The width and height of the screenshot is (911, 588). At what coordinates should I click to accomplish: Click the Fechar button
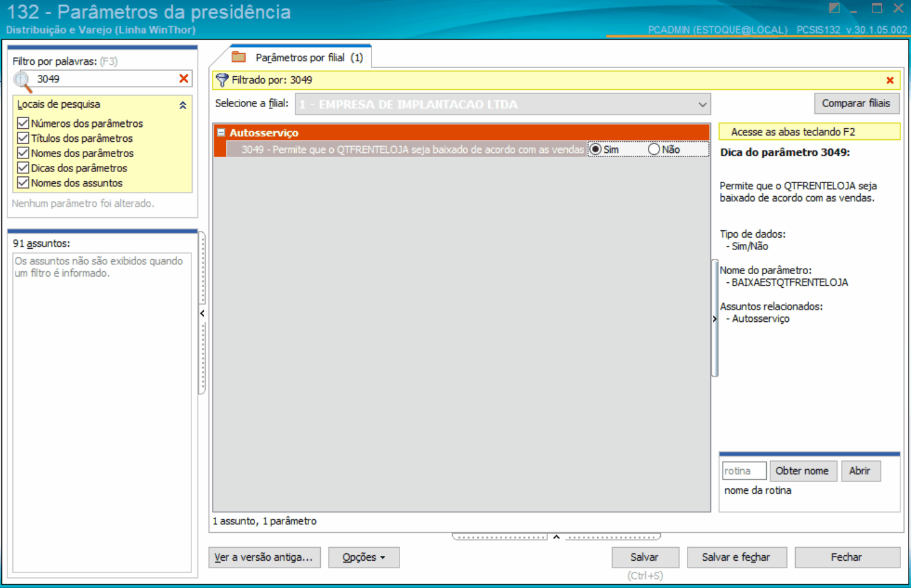coord(847,557)
